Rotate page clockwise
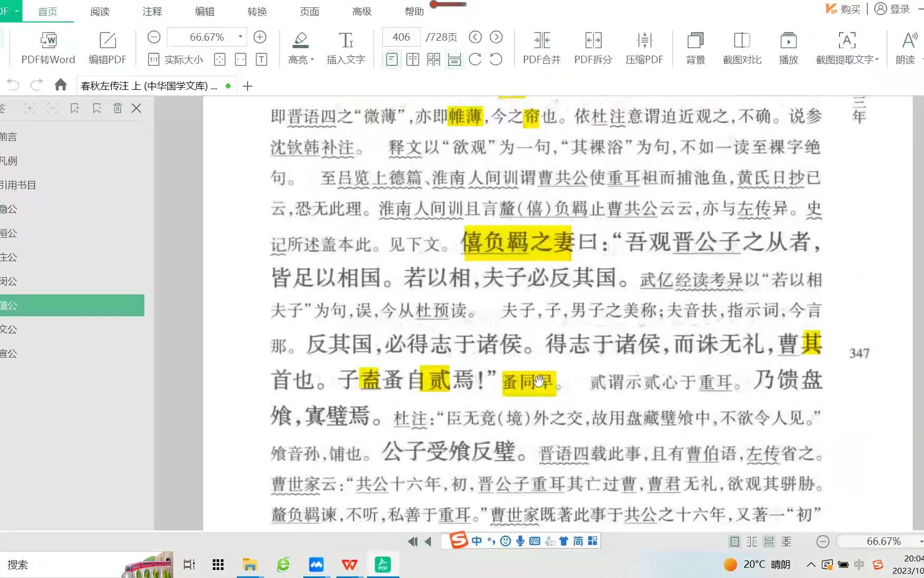The image size is (924, 578). pyautogui.click(x=475, y=59)
